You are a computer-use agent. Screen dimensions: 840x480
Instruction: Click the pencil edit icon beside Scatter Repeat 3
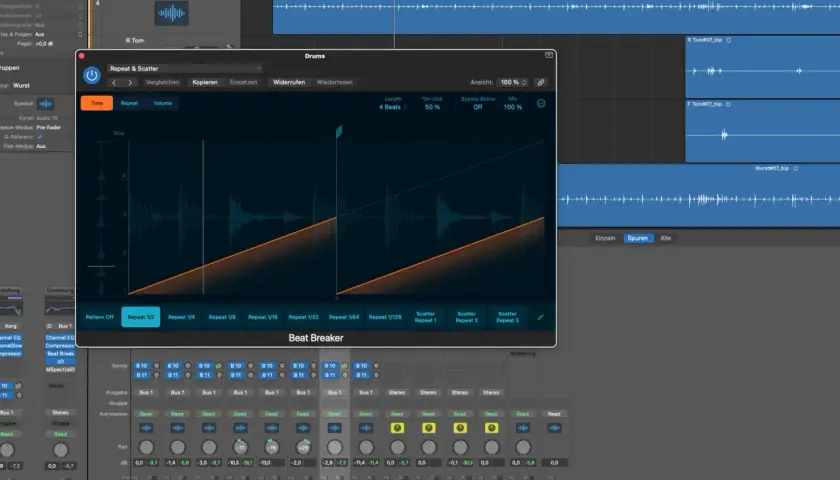click(541, 317)
